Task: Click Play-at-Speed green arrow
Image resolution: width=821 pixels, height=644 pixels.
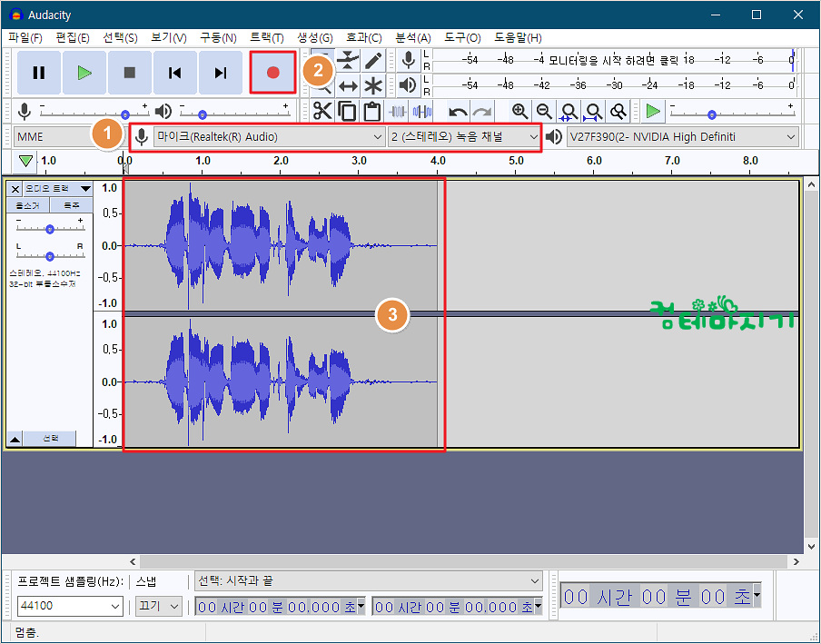Action: pyautogui.click(x=653, y=111)
